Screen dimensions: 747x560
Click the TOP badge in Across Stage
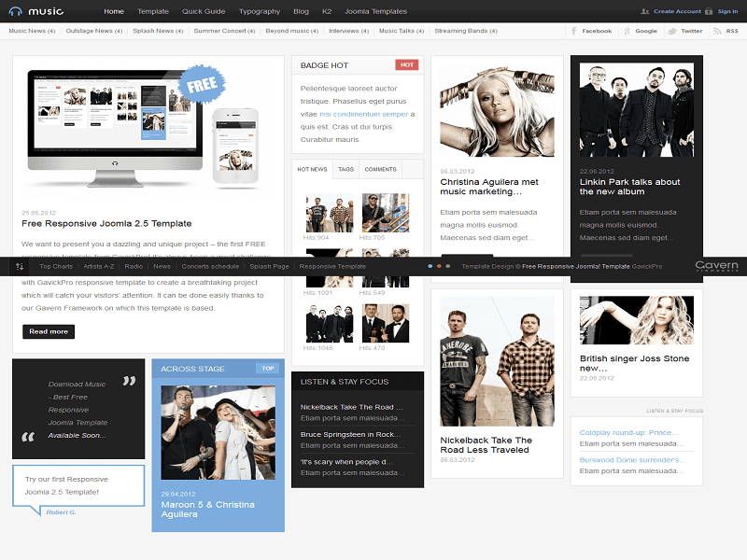coord(268,368)
